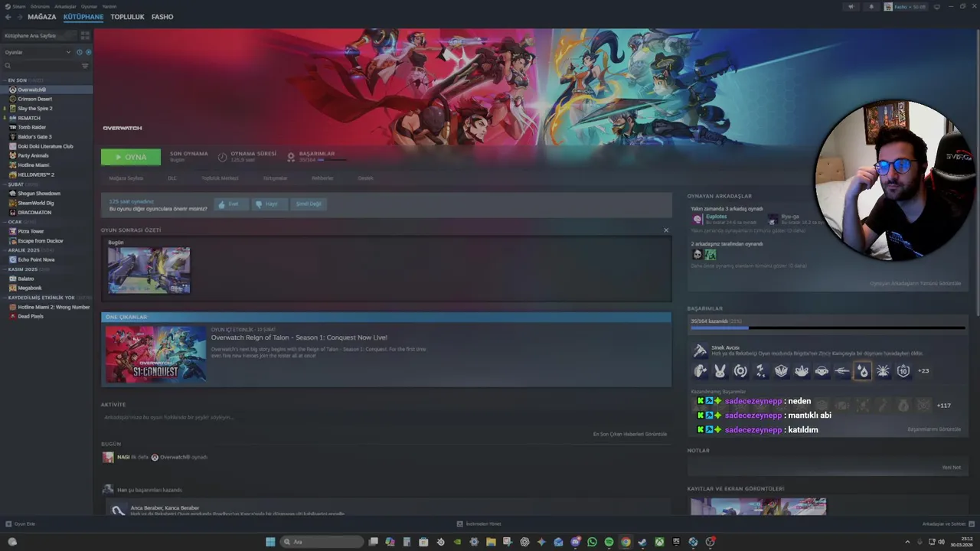Viewport: 980px width, 551px height.
Task: Click the notifications bell icon
Action: click(x=871, y=7)
